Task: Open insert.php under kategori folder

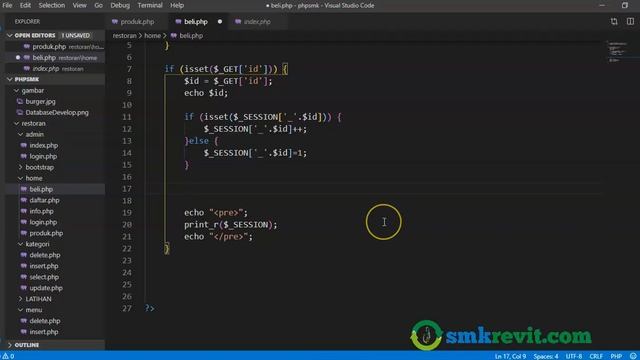Action: click(44, 266)
